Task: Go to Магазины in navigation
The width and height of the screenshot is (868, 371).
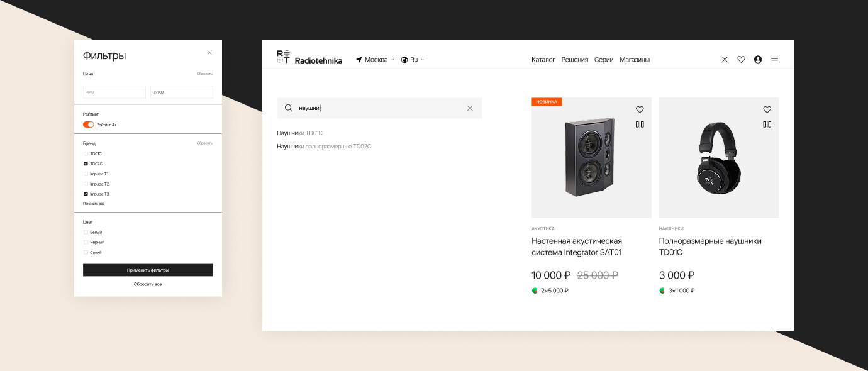Action: (634, 60)
